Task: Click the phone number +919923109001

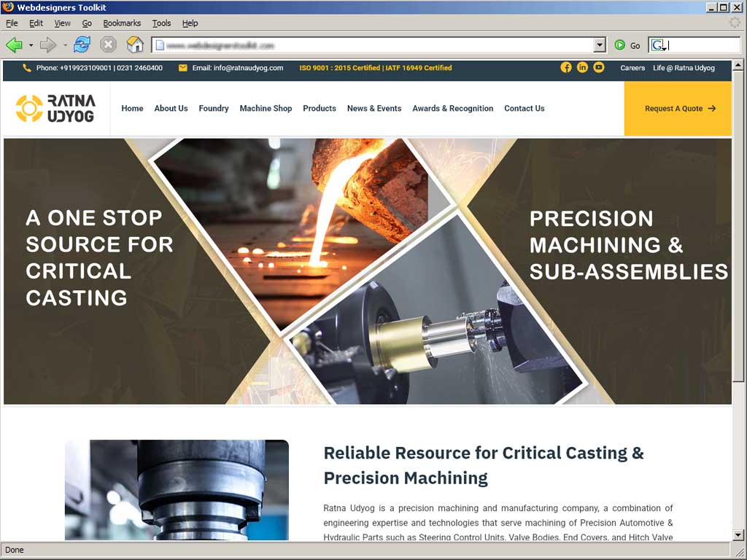Action: pos(86,68)
